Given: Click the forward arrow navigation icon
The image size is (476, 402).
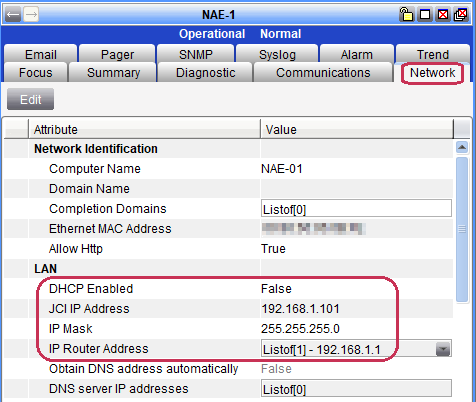Looking at the screenshot, I should (31, 14).
